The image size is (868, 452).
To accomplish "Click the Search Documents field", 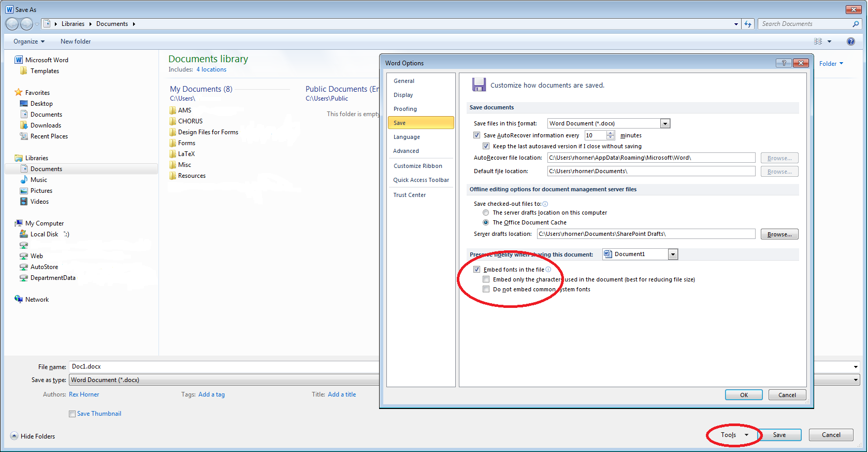I will [804, 24].
